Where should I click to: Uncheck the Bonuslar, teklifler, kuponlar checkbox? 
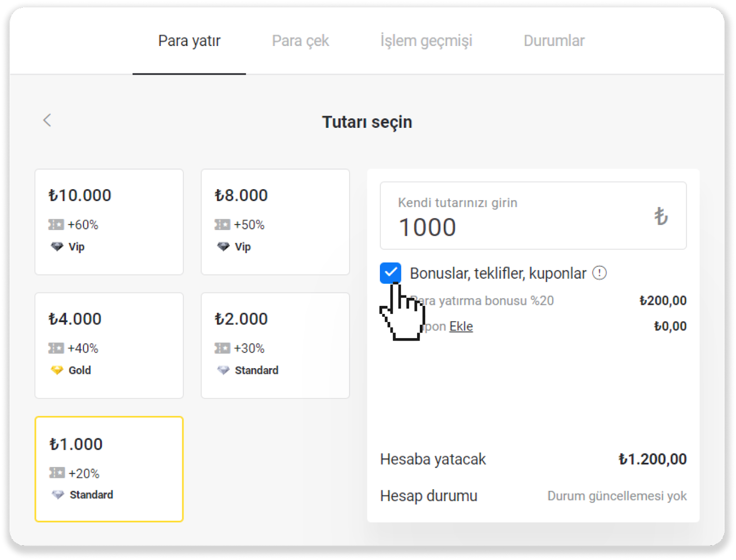coord(391,273)
